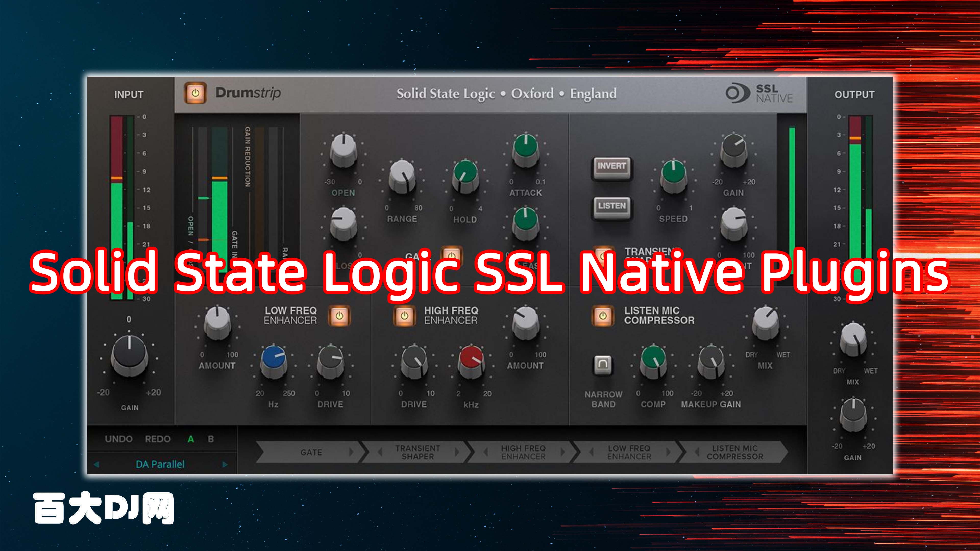Screen dimensions: 980x551
Task: Move HIGH FREQ ENHANCER block left
Action: [x=485, y=452]
